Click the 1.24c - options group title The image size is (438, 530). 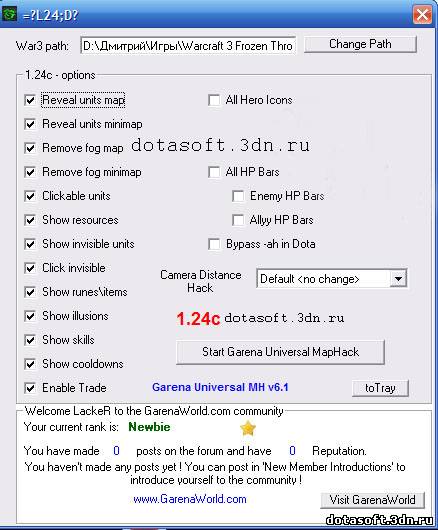click(60, 75)
